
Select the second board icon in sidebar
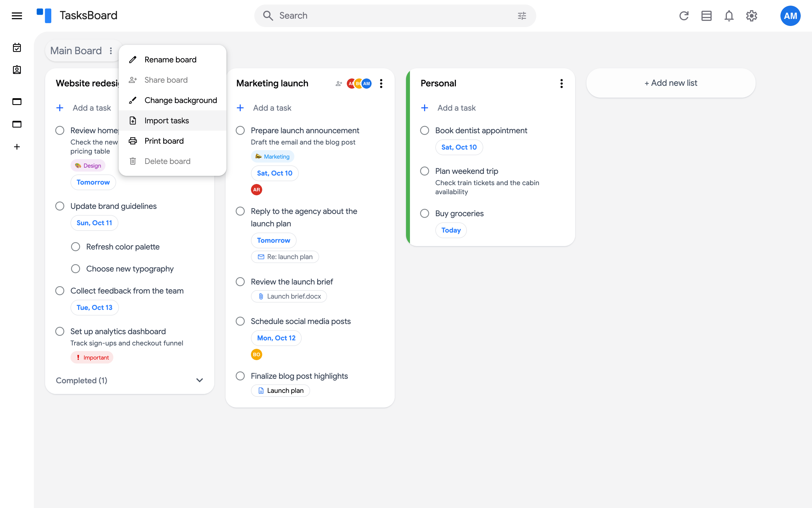(17, 124)
